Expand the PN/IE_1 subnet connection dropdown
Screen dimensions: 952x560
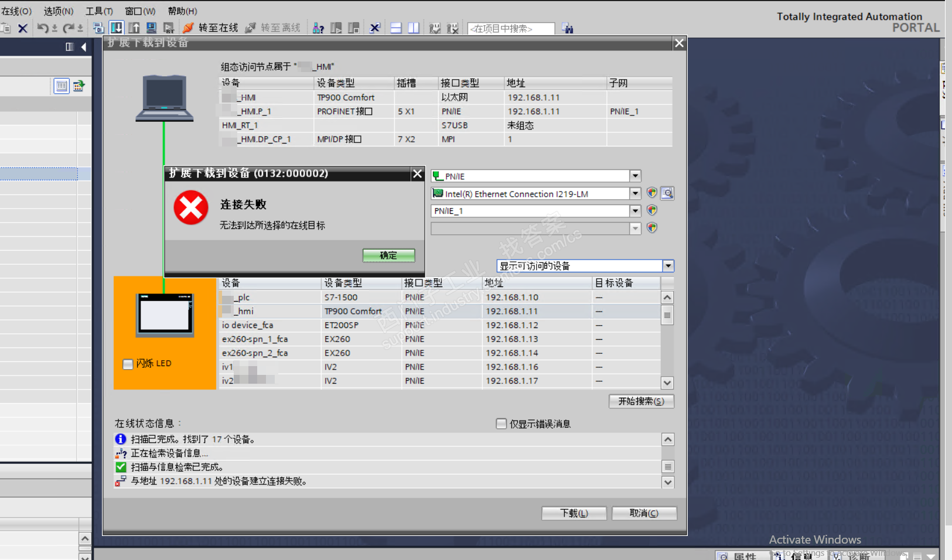[x=635, y=210]
